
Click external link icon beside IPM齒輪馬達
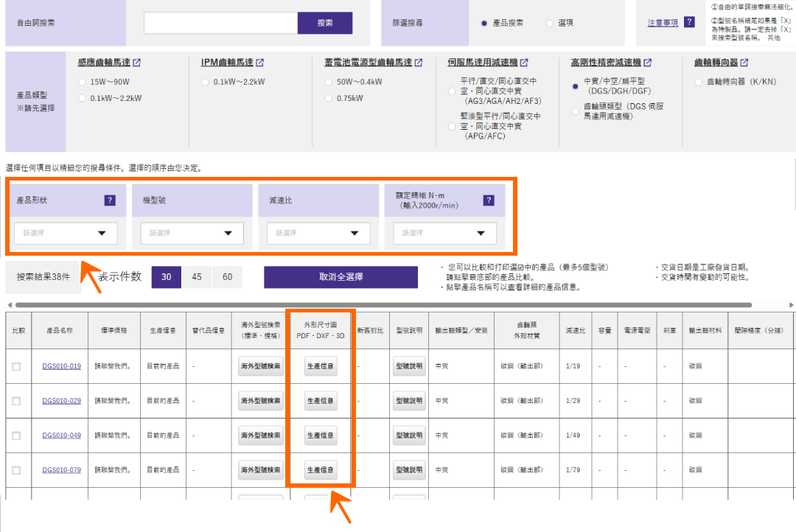pyautogui.click(x=259, y=63)
